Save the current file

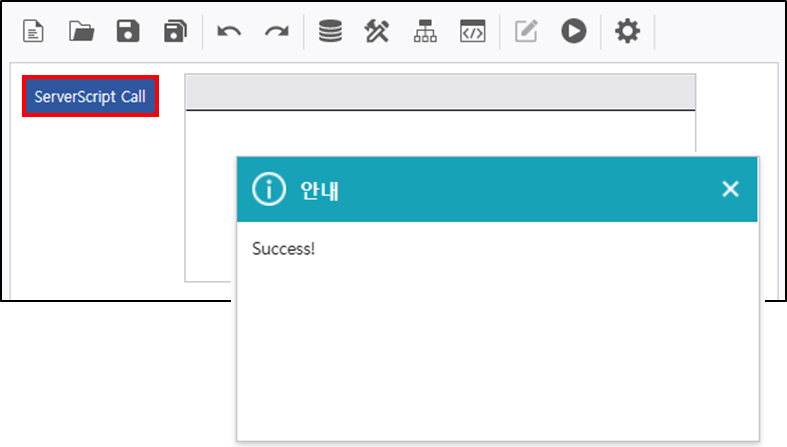128,31
